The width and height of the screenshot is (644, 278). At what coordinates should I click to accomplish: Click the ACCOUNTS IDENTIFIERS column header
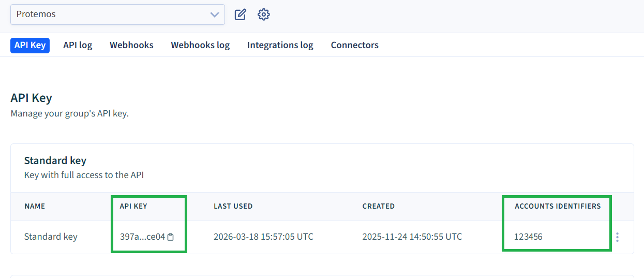(558, 206)
